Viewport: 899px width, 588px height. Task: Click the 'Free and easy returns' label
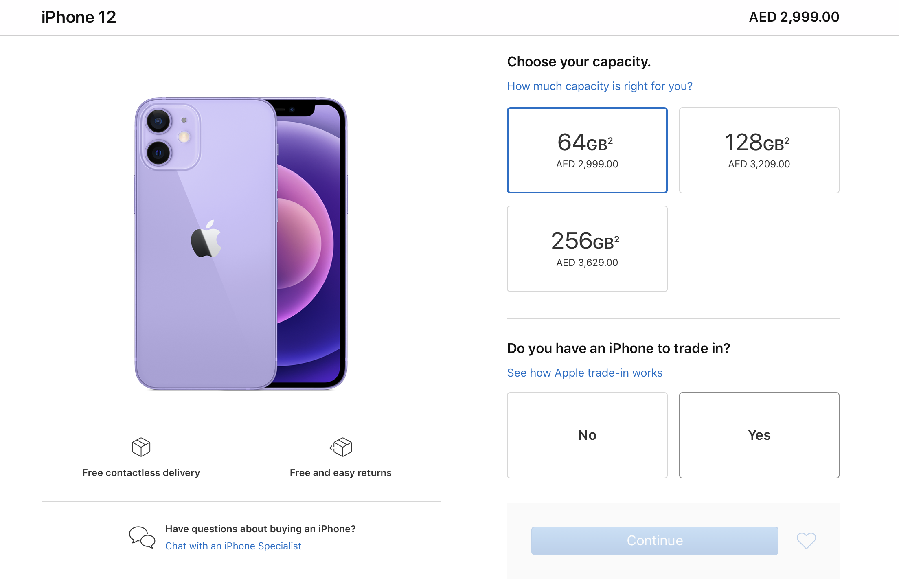[x=340, y=473]
